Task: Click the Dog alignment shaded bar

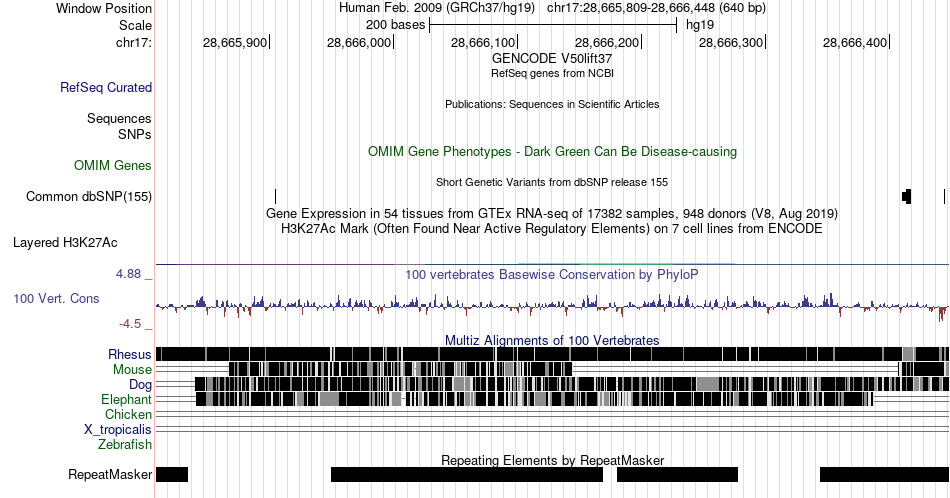Action: tap(572, 384)
